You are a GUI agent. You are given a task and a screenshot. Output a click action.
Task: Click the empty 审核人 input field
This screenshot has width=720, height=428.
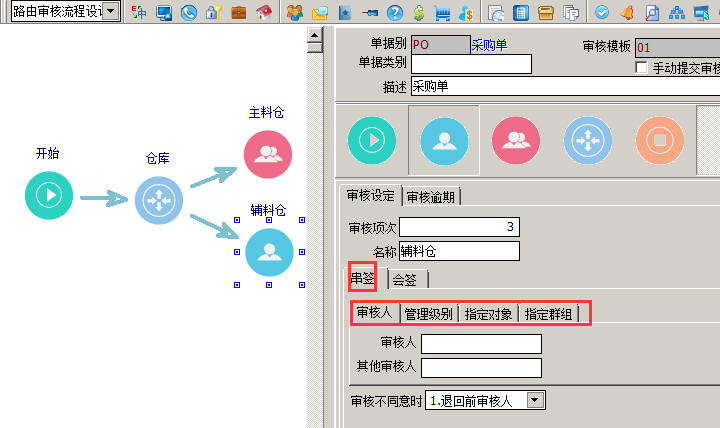coord(481,344)
